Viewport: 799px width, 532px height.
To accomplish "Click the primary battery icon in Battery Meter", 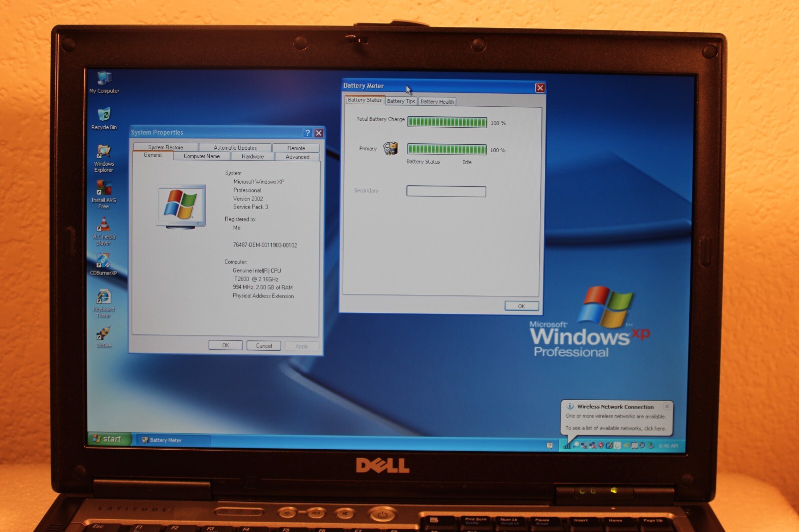I will click(391, 148).
